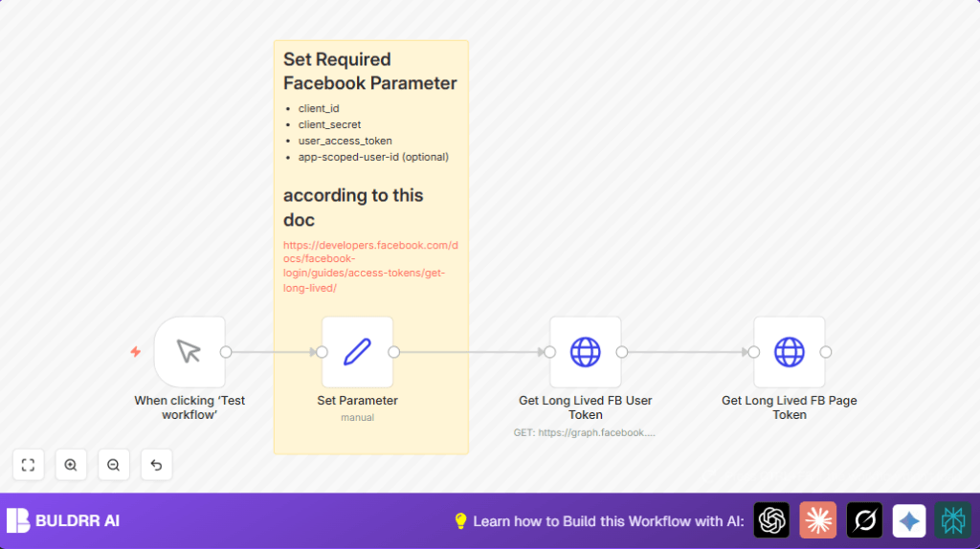Image resolution: width=980 pixels, height=549 pixels.
Task: Open the Gemini sparkle icon
Action: [909, 520]
